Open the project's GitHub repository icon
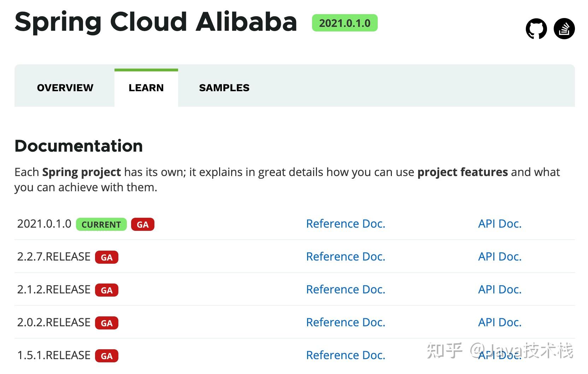Viewport: 588px width, 374px height. [x=537, y=28]
